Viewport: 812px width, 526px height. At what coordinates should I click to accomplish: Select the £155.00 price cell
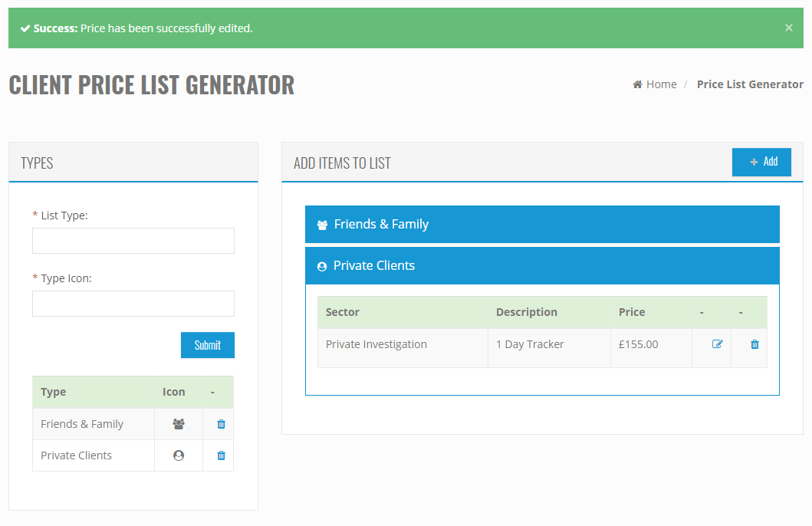click(638, 344)
